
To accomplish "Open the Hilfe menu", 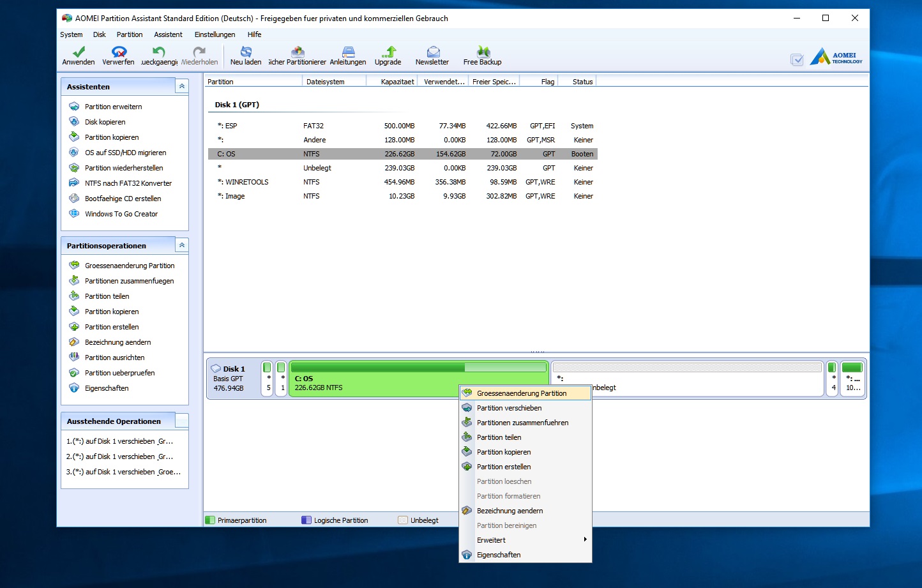I will (x=254, y=34).
